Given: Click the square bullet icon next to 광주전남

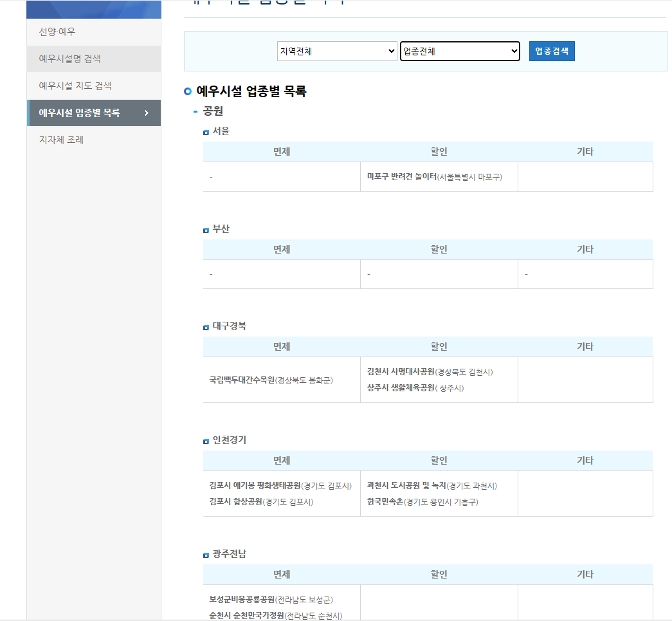Looking at the screenshot, I should [x=206, y=553].
